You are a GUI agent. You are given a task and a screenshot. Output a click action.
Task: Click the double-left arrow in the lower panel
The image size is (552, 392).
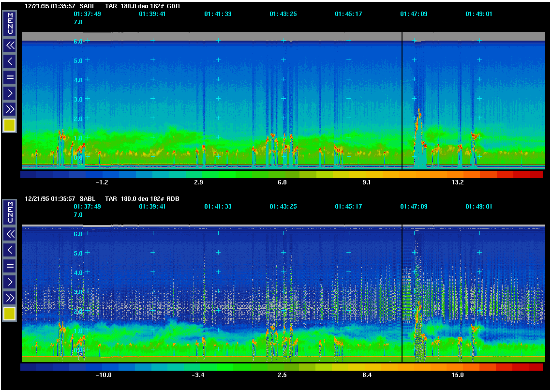10,234
